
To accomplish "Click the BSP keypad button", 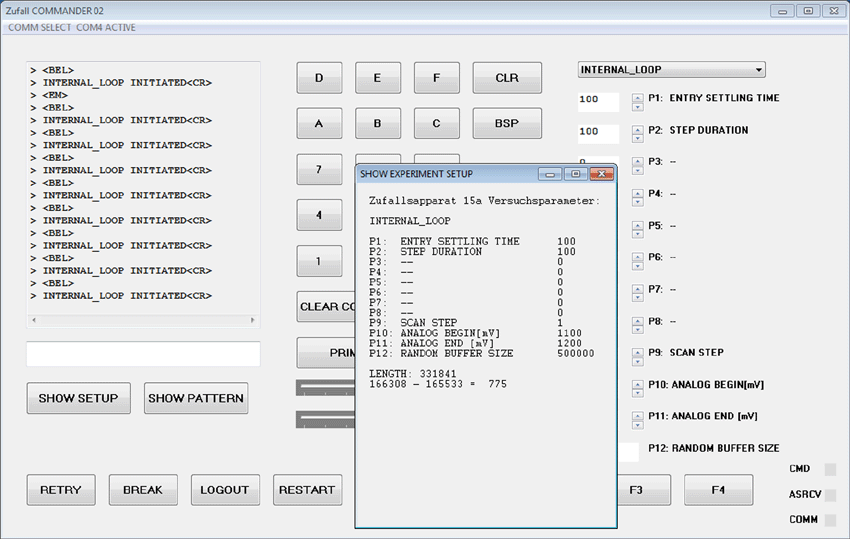I will [506, 123].
